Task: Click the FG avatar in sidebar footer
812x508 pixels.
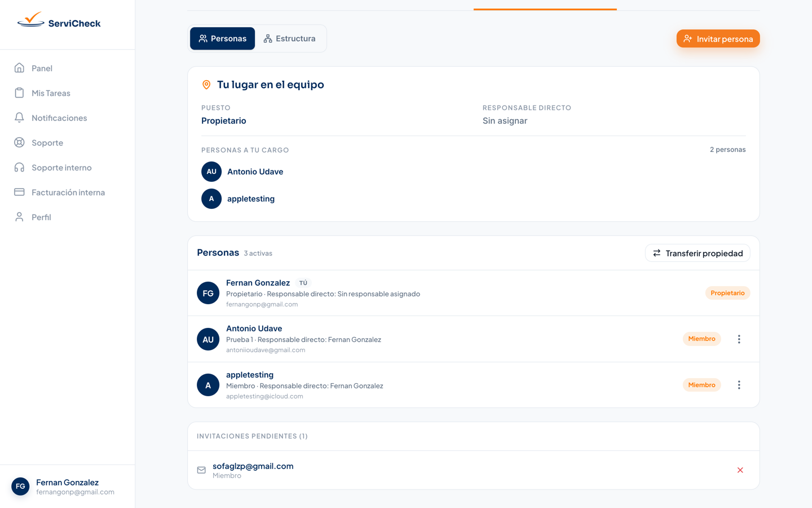Action: click(x=20, y=487)
